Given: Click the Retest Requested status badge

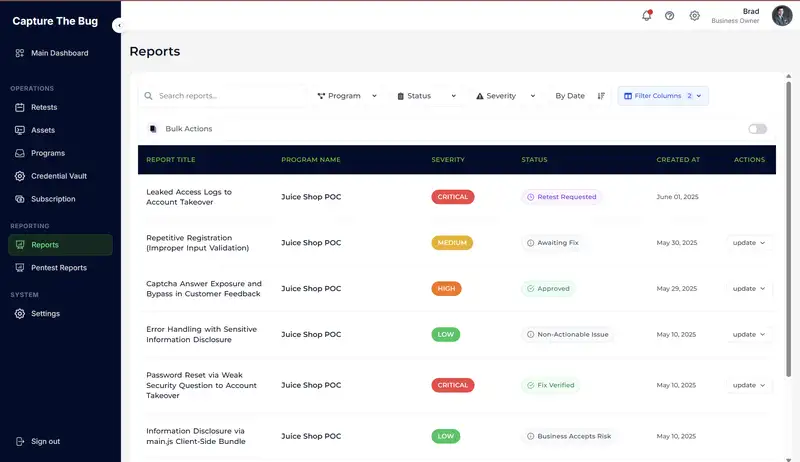Looking at the screenshot, I should click(561, 197).
